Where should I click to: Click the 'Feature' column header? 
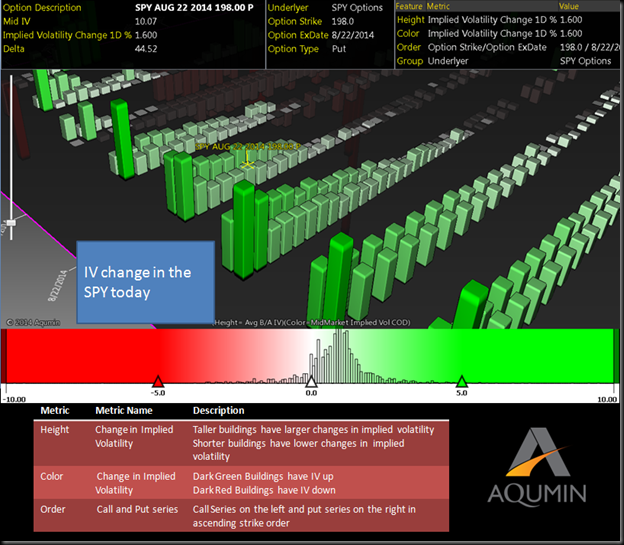point(409,6)
